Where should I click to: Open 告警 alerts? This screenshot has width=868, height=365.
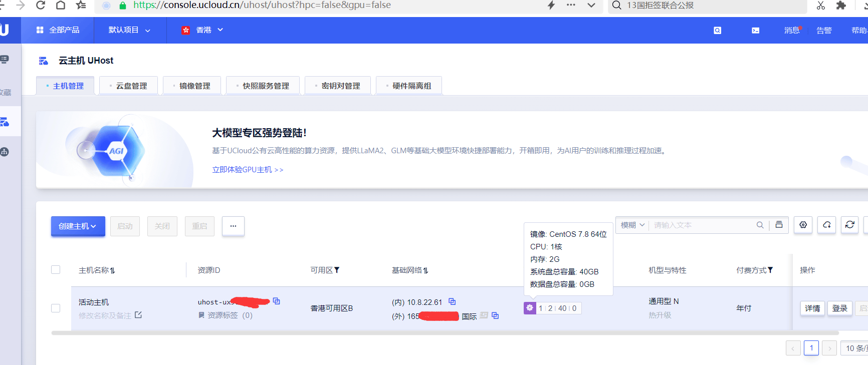coord(824,31)
